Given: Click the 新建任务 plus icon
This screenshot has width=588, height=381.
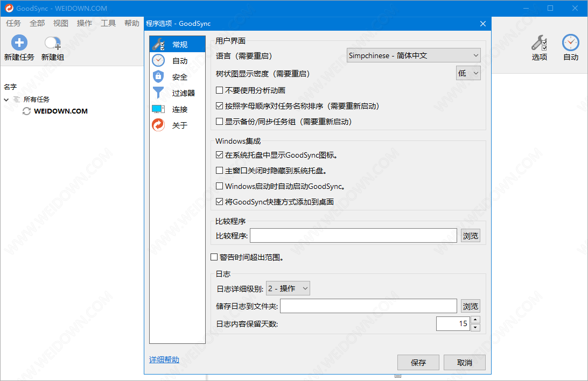Looking at the screenshot, I should click(x=19, y=43).
